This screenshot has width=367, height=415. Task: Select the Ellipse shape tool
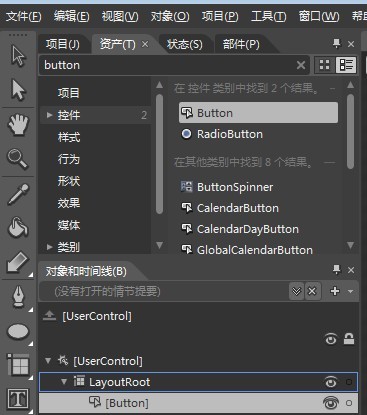coord(18,332)
